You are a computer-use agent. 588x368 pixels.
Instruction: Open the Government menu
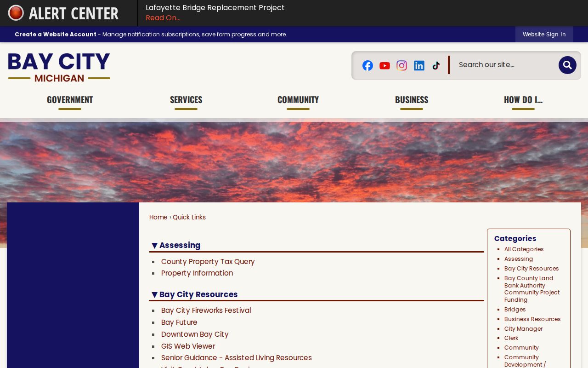click(70, 100)
